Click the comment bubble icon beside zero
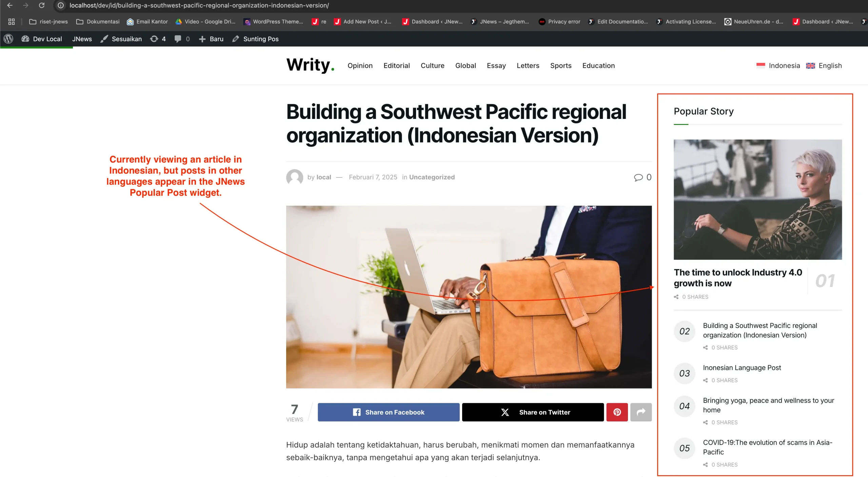The height and width of the screenshot is (477, 868). click(x=638, y=177)
